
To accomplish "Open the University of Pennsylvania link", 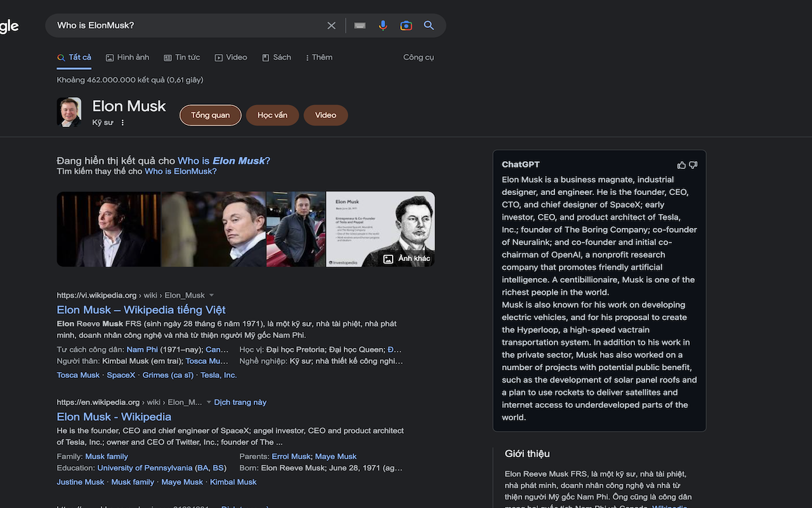I will [x=145, y=468].
